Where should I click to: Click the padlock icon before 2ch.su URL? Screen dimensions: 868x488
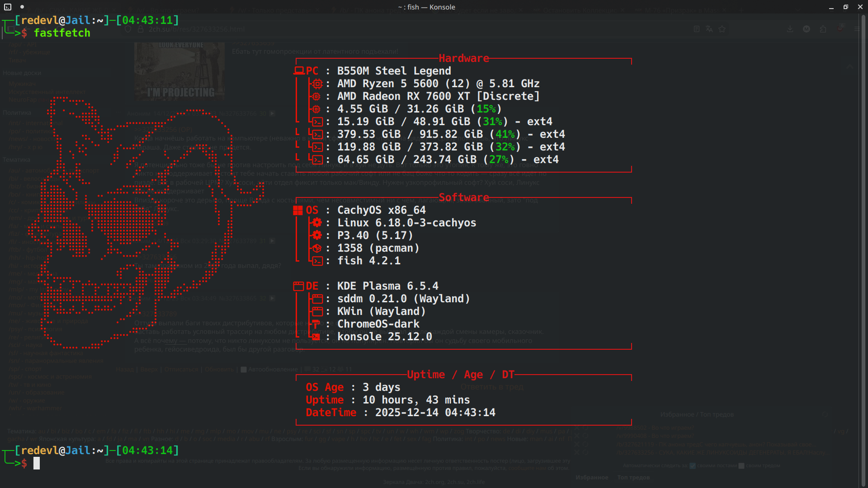pyautogui.click(x=141, y=29)
